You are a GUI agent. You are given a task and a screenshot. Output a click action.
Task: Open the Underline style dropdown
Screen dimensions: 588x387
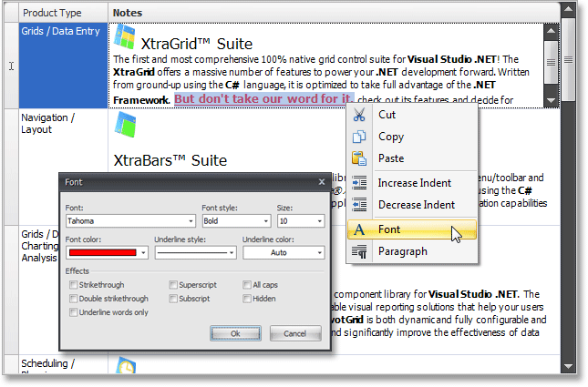pyautogui.click(x=195, y=253)
